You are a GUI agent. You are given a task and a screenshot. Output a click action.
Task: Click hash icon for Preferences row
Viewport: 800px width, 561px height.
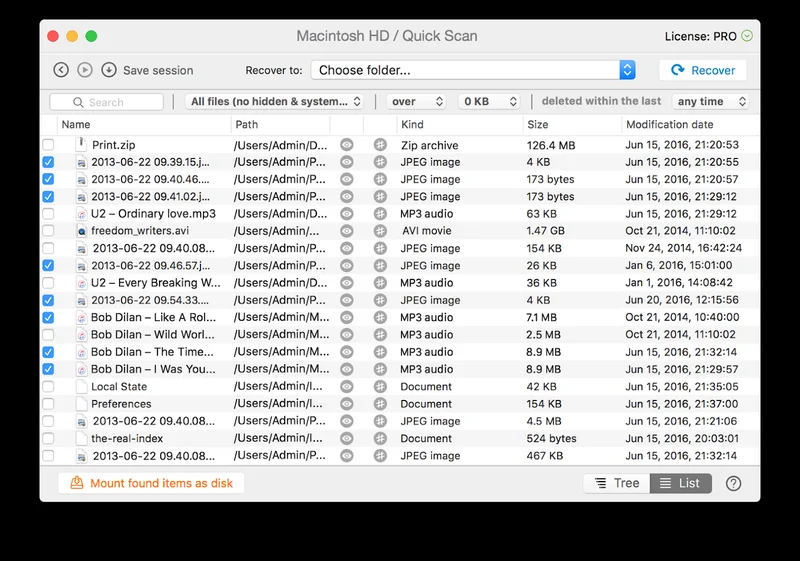pos(380,404)
